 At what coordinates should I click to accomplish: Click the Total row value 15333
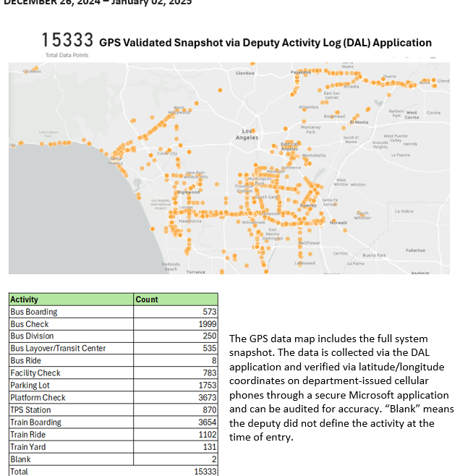pos(203,471)
